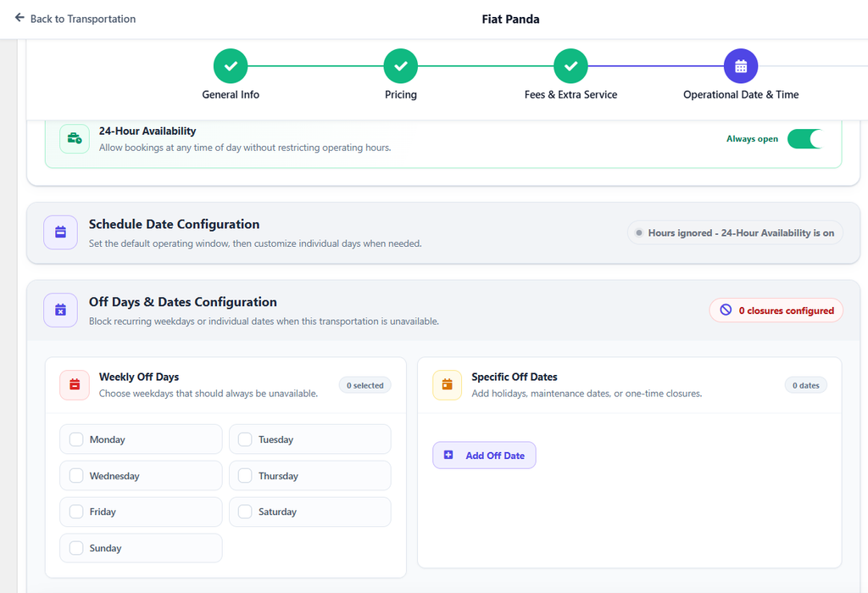868x593 pixels.
Task: Check the Monday off day checkbox
Action: tap(76, 439)
